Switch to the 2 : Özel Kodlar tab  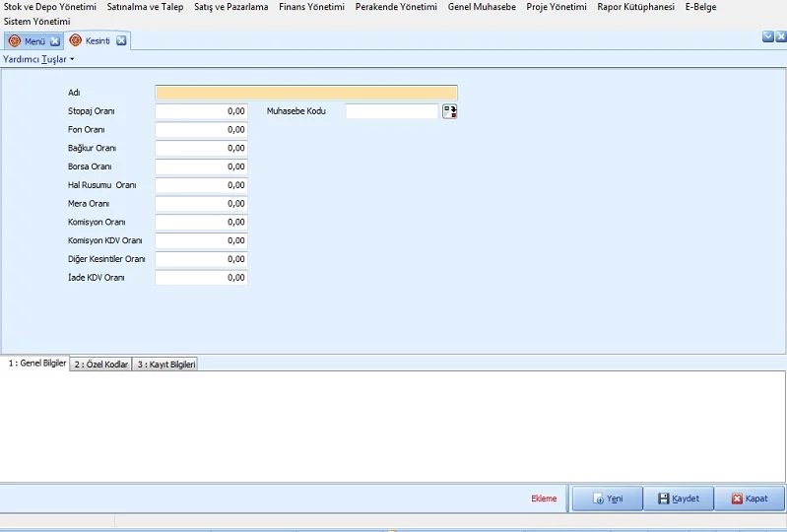click(101, 365)
